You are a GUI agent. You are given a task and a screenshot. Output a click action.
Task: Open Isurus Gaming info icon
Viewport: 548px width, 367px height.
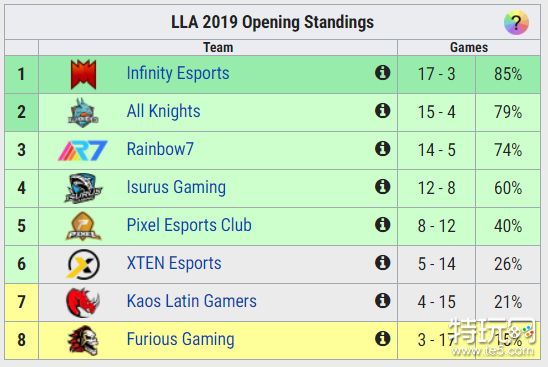click(382, 187)
